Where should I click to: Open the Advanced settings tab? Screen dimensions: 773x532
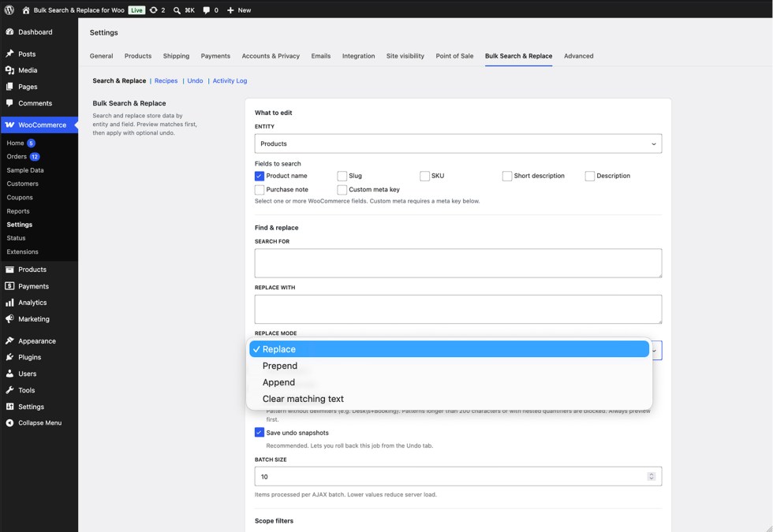pos(579,56)
